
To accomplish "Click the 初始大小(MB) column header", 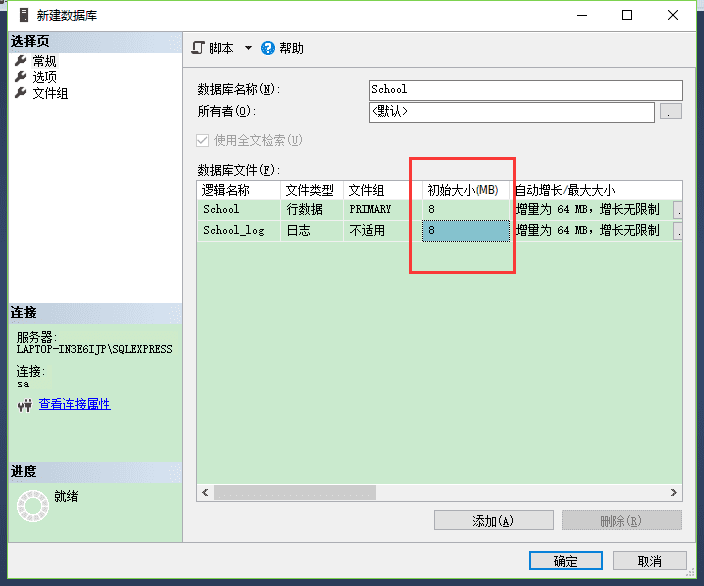I will 466,190.
